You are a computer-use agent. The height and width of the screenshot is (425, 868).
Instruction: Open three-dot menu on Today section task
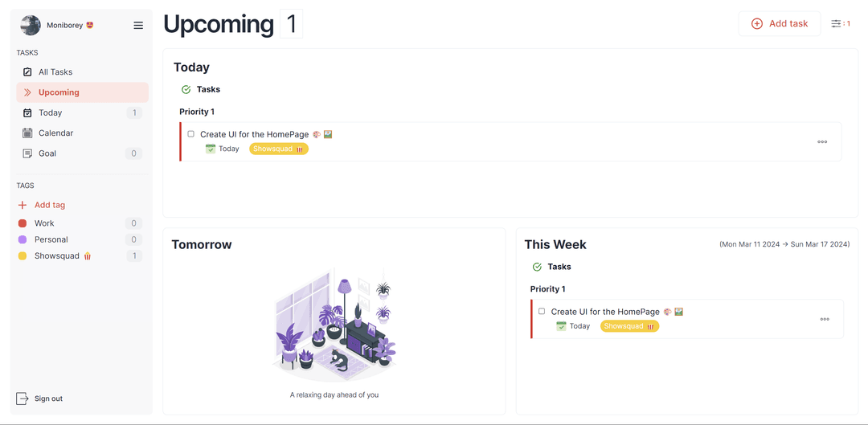click(822, 141)
